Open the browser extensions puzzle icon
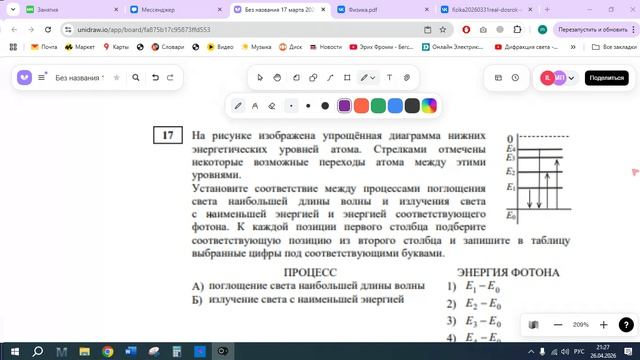The image size is (640, 360). click(x=517, y=29)
